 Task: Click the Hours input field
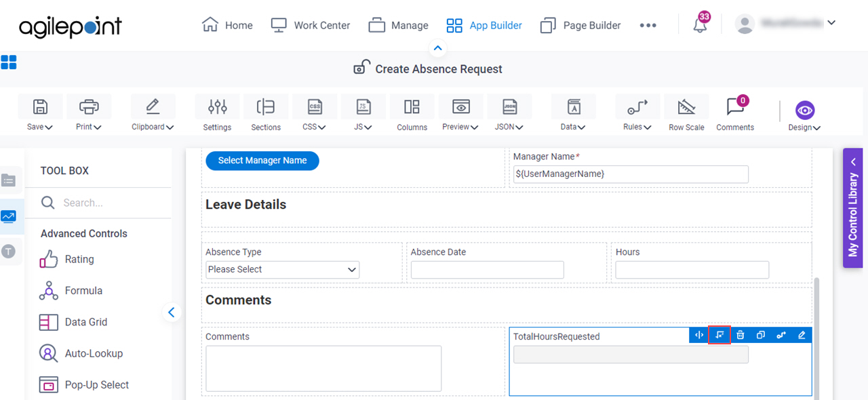[x=692, y=269]
